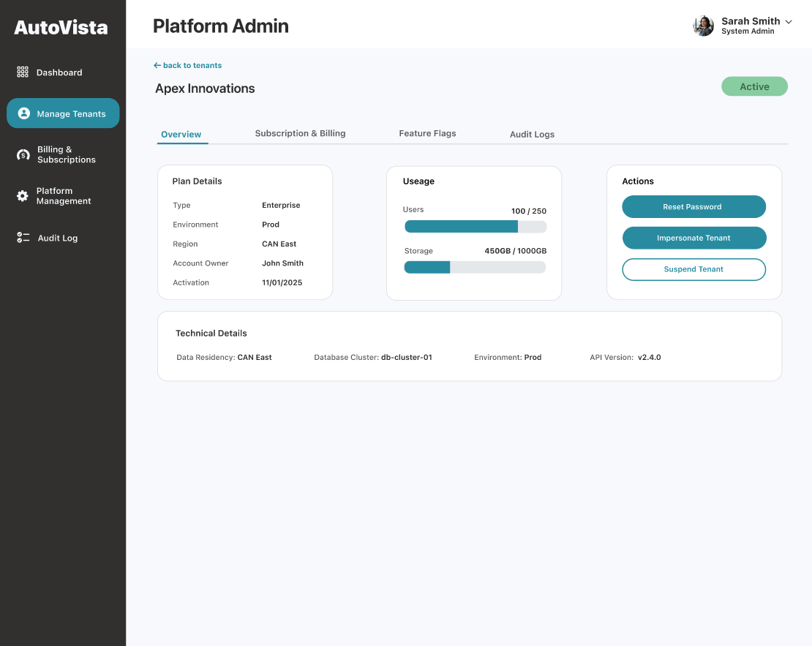Select the Overview tab
Viewport: 812px width, 646px height.
point(181,134)
